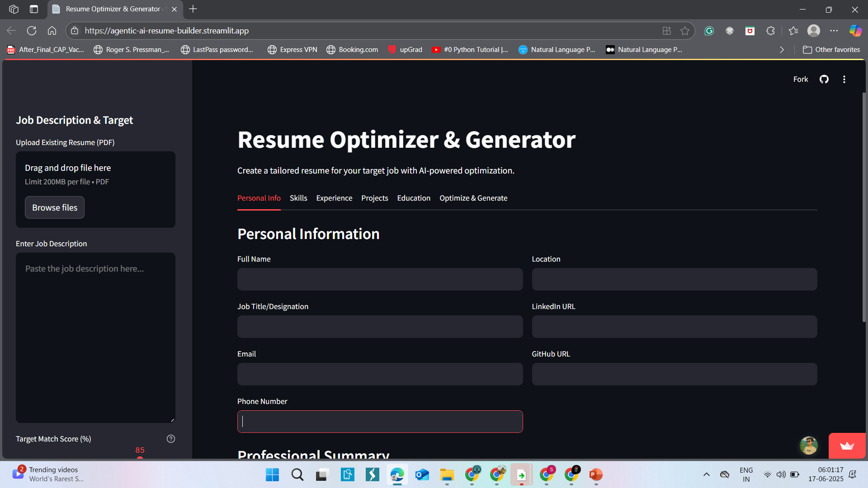The height and width of the screenshot is (488, 868).
Task: Open the Copilot sidebar icon
Action: click(x=855, y=31)
